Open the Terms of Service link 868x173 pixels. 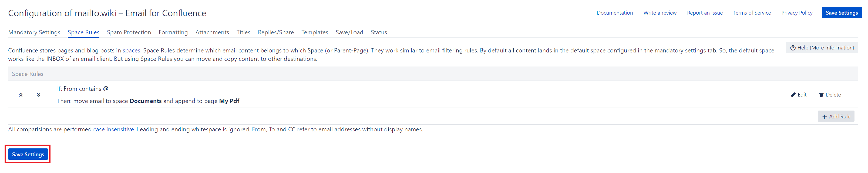click(x=752, y=13)
